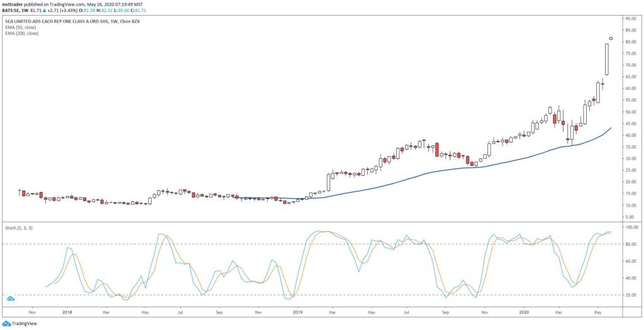
Task: Click the 25.00 price axis label
Action: 630,170
